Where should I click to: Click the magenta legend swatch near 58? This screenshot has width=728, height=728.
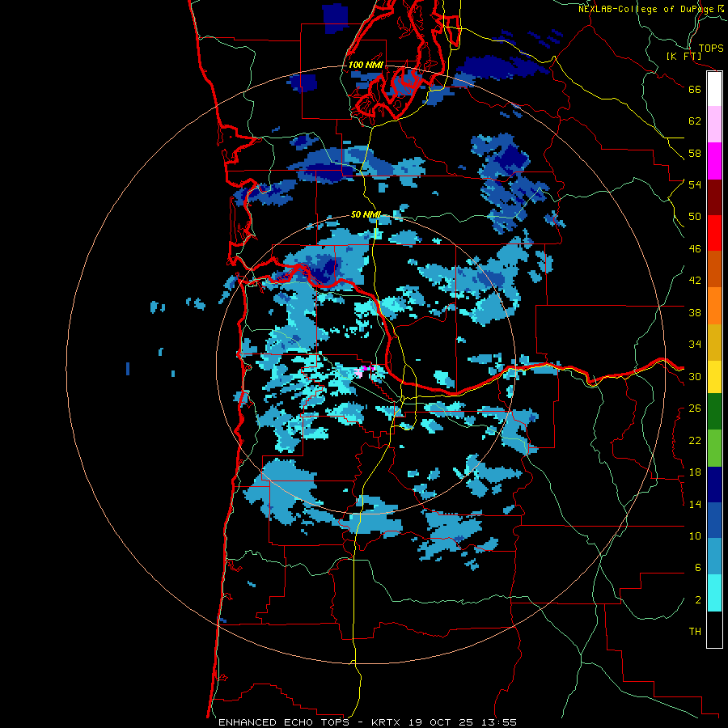pyautogui.click(x=714, y=161)
